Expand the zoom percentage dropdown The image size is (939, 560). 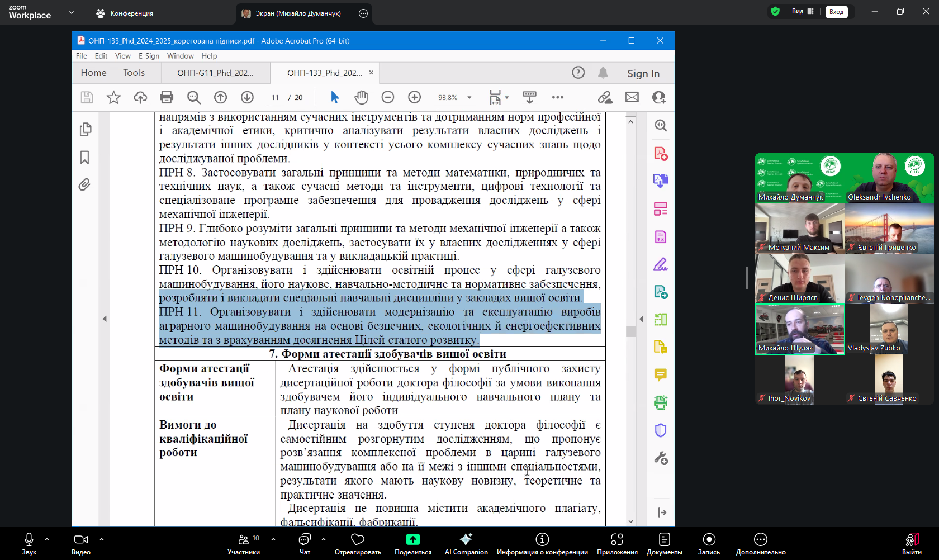pos(469,98)
